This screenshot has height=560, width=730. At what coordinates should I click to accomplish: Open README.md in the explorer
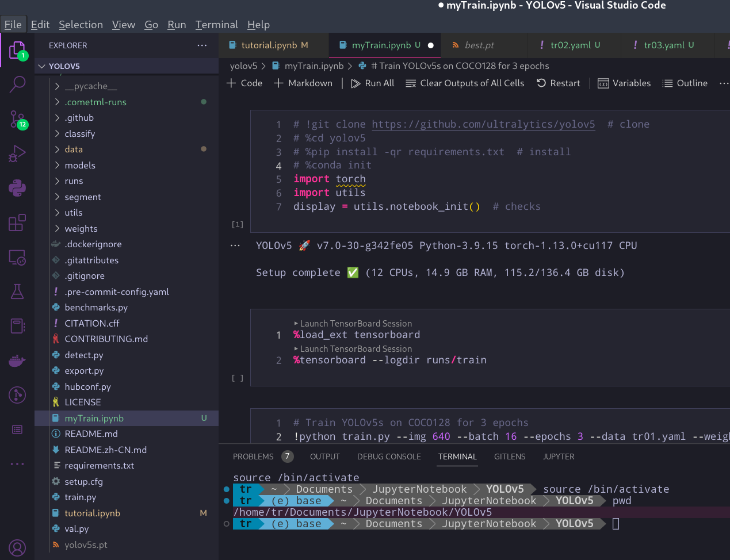127,434
